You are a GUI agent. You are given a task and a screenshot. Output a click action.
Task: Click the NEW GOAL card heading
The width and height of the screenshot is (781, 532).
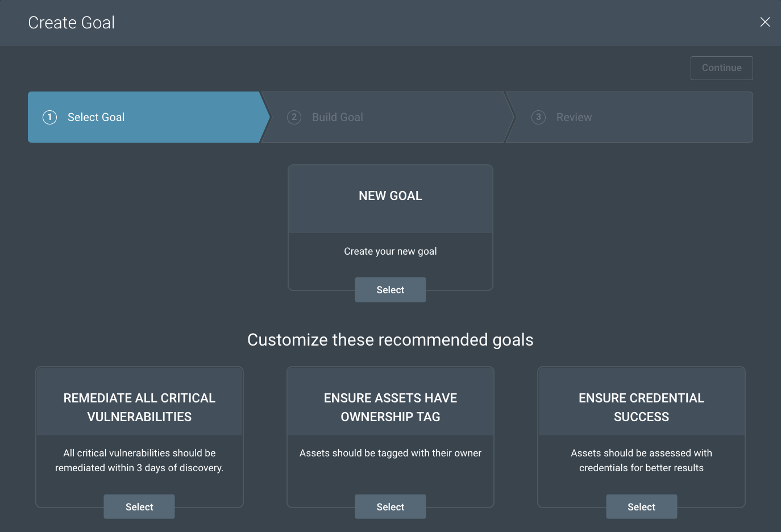coord(390,196)
